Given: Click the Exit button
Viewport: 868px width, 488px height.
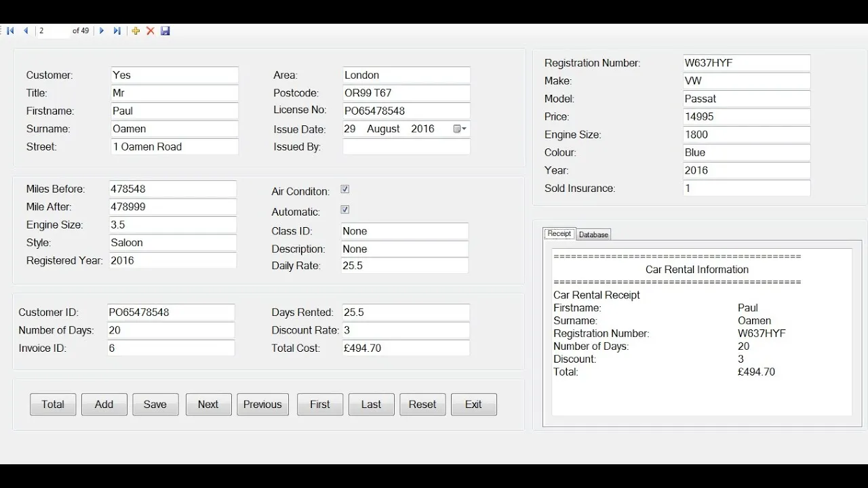Looking at the screenshot, I should tap(473, 405).
